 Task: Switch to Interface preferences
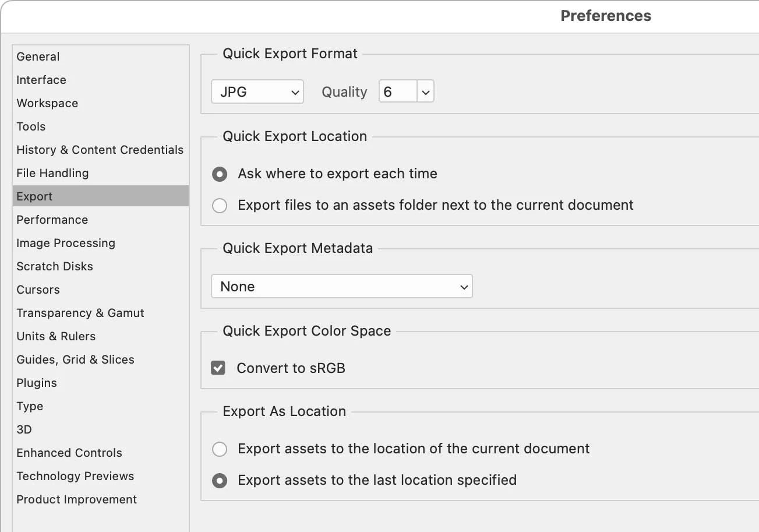(41, 80)
